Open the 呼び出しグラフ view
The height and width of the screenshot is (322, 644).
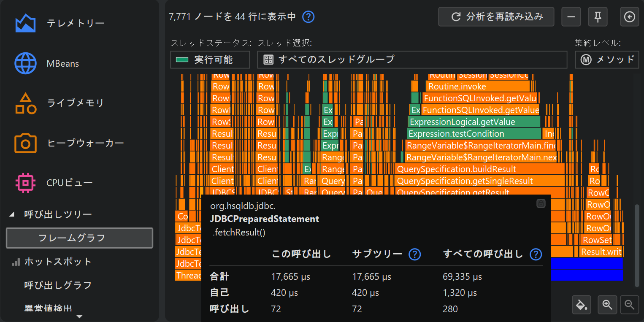[x=58, y=285]
